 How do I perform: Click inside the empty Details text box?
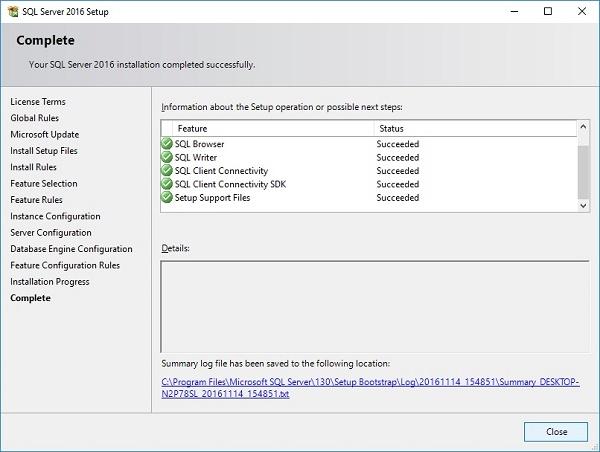(370, 303)
